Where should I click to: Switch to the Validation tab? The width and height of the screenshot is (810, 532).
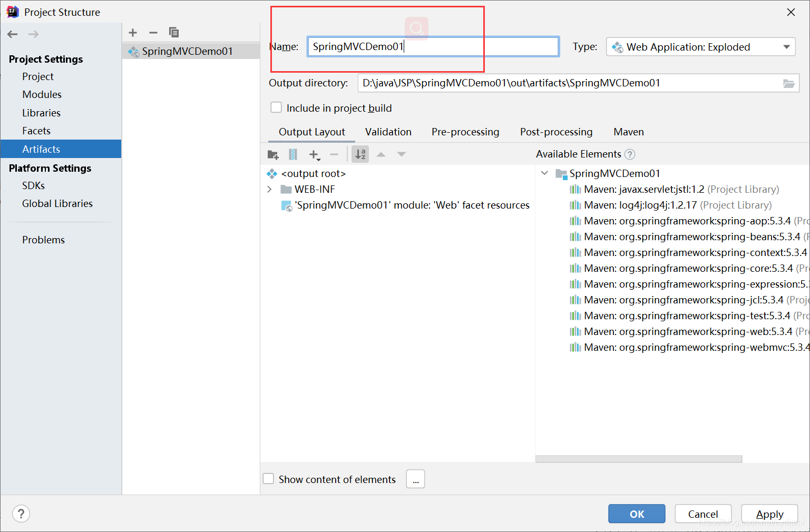point(388,132)
